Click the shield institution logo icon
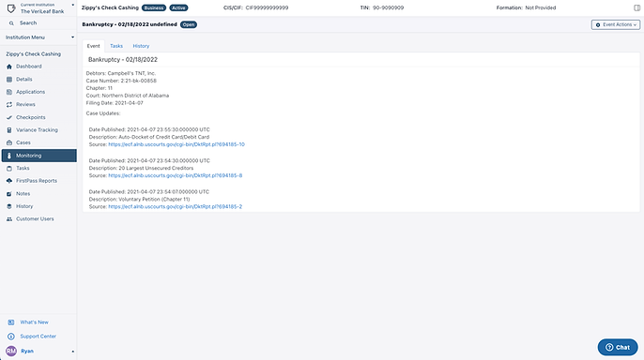This screenshot has height=360, width=644. pos(11,8)
